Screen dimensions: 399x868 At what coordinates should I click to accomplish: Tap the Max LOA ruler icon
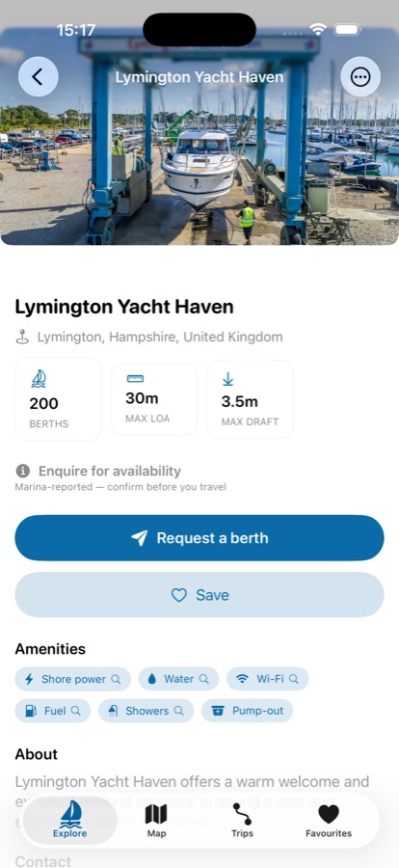click(x=135, y=379)
